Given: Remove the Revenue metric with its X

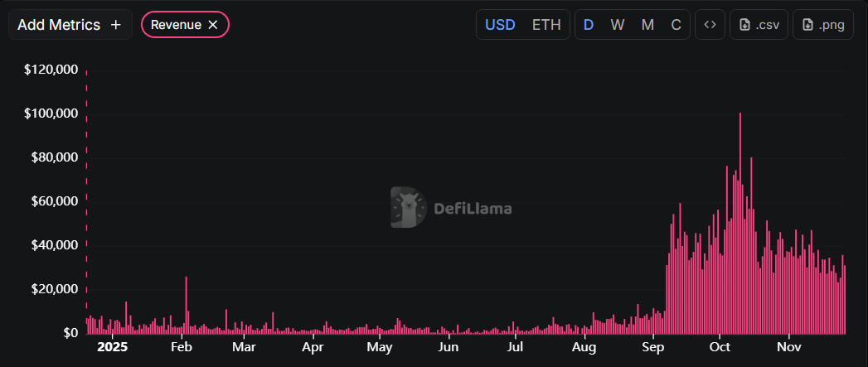Looking at the screenshot, I should (213, 25).
